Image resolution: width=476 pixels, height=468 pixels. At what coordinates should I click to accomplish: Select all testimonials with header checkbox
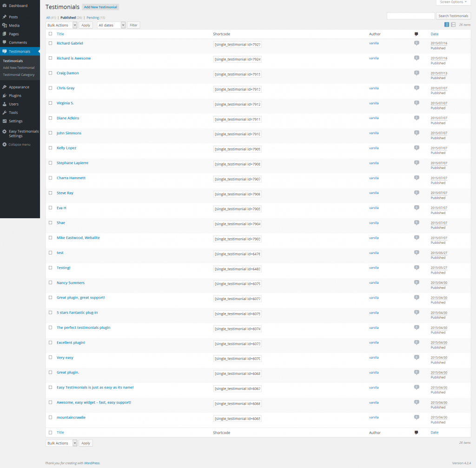click(50, 34)
